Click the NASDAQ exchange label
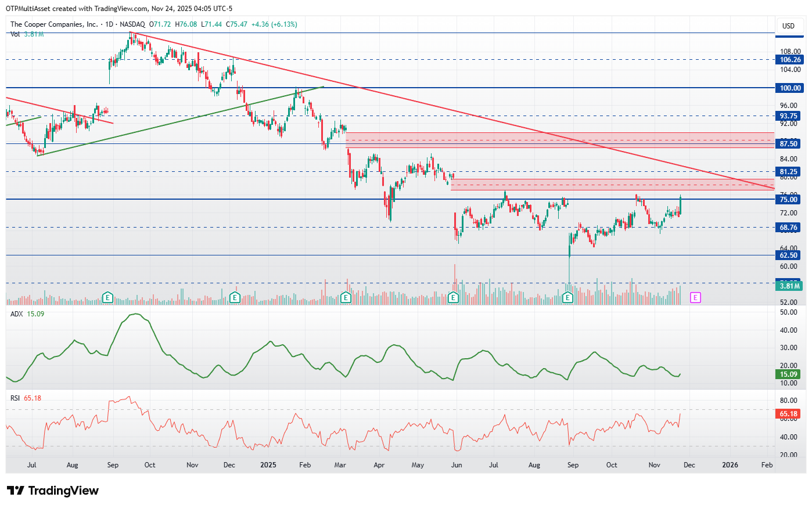The height and width of the screenshot is (508, 812). 132,24
